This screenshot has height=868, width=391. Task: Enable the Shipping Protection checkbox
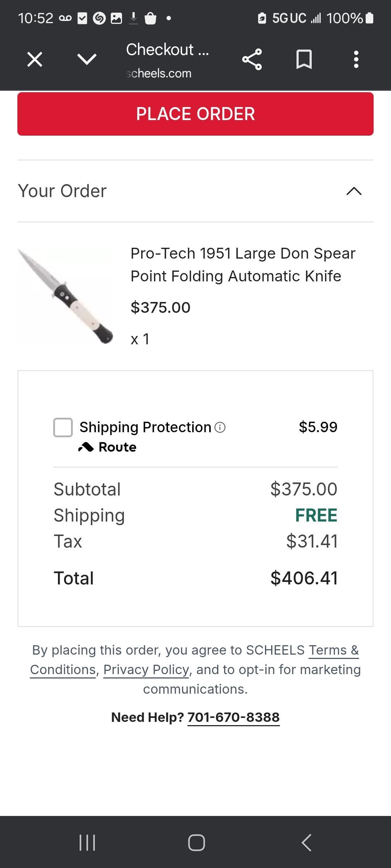(63, 427)
